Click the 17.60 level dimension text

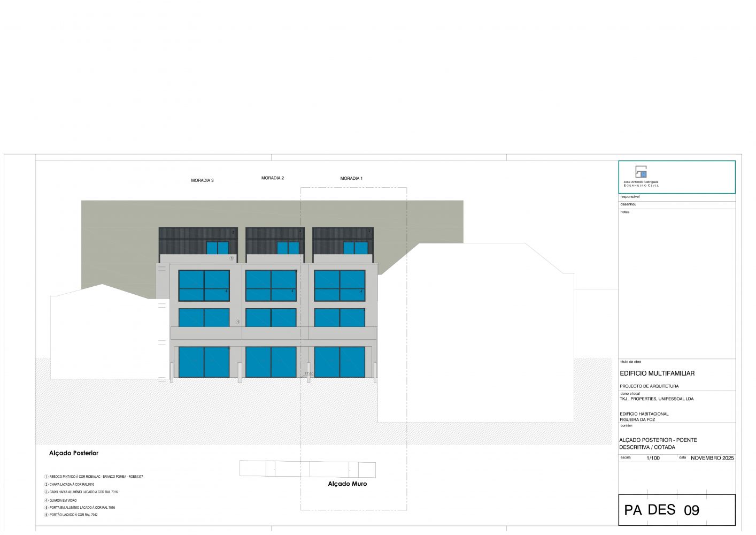click(x=308, y=374)
